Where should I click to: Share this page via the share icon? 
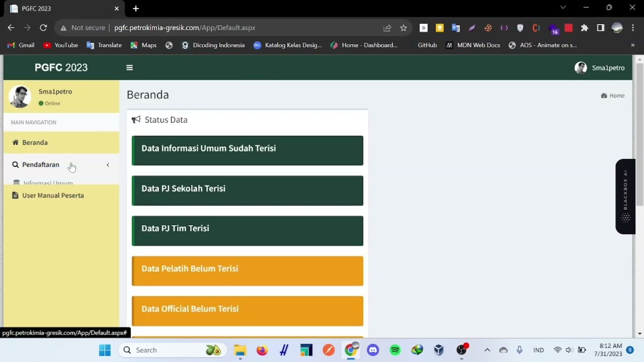point(387,28)
